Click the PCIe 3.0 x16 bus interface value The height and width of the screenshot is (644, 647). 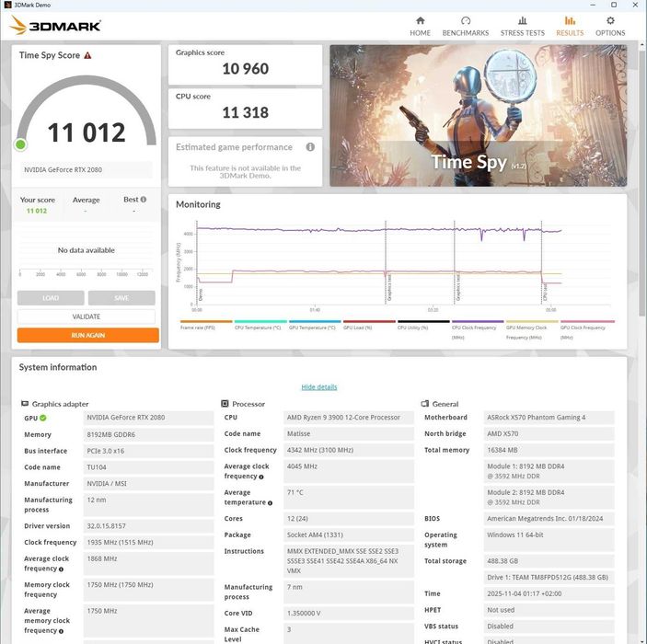click(148, 451)
